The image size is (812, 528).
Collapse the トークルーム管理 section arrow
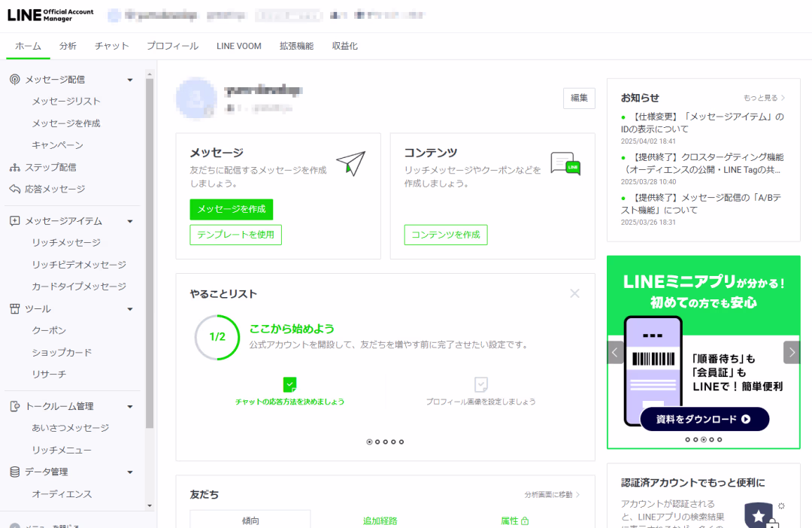(x=130, y=407)
